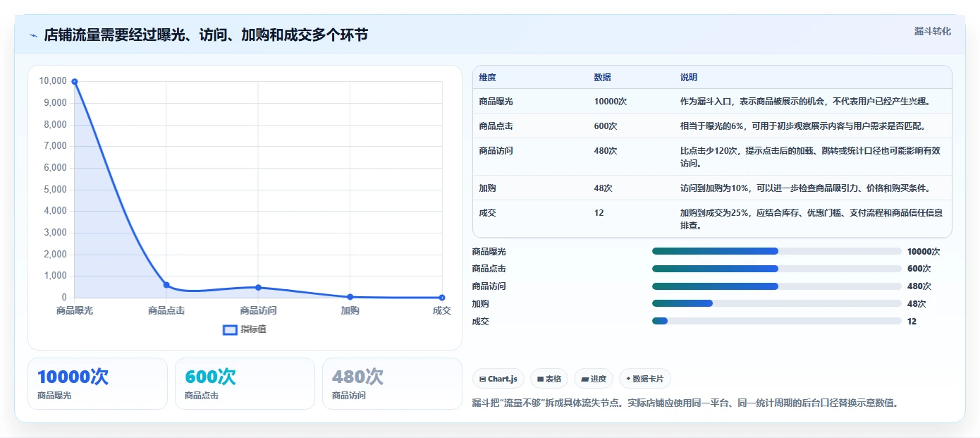
Task: Click the 商品曝光 data point on the line chart
Action: pyautogui.click(x=75, y=82)
